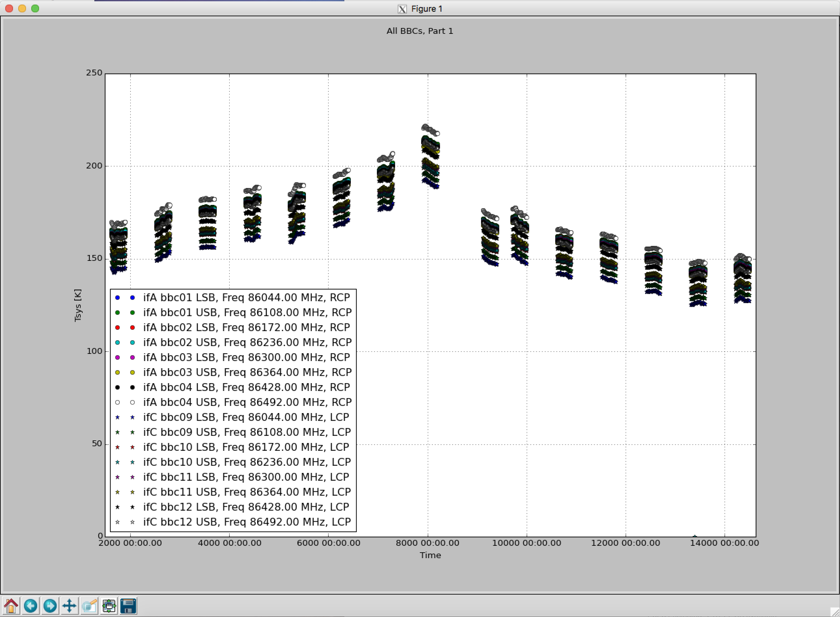Click legend entry ifA bbc01 LSB 86044.00 MHz
Screen dimensions: 840x617
[x=247, y=297]
